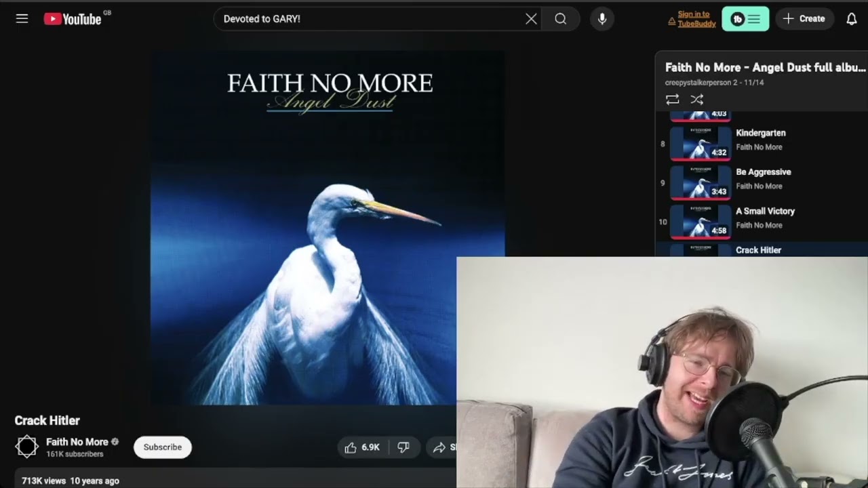Open the hamburger guide menu

click(22, 19)
